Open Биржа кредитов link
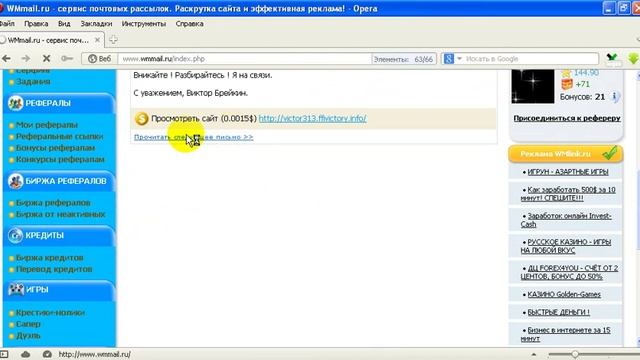 49,258
